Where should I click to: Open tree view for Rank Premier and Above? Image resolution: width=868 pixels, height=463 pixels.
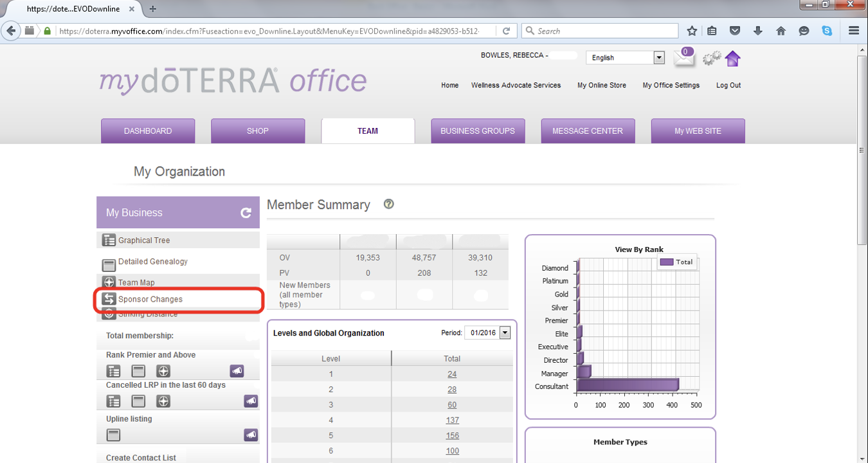[113, 371]
